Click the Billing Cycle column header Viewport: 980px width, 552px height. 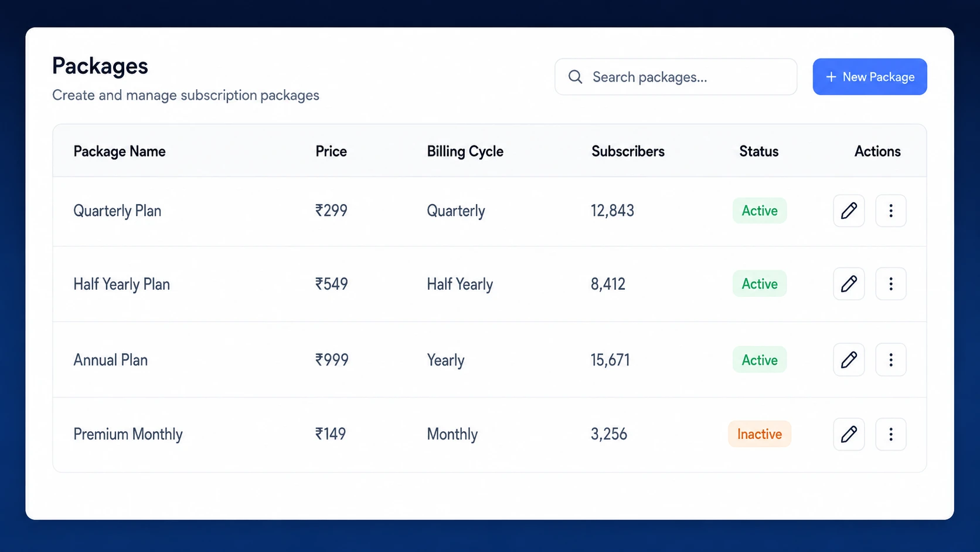coord(465,151)
